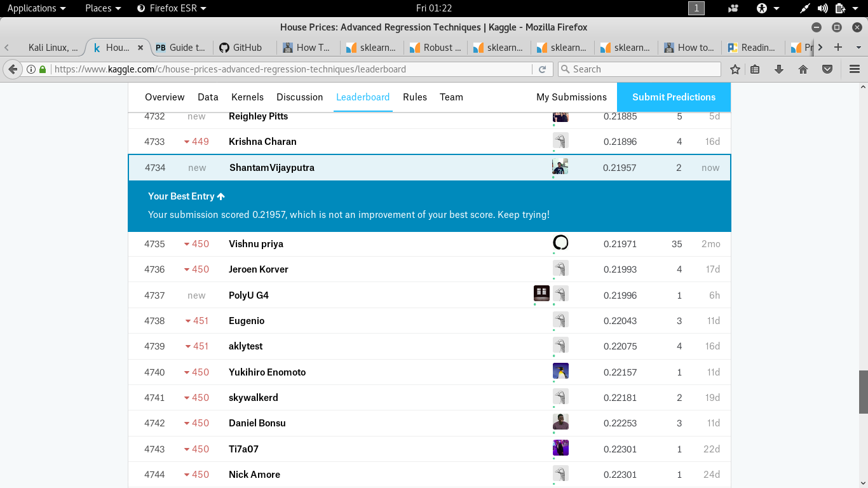The height and width of the screenshot is (488, 868).
Task: Click Krishna Charan's default goose avatar
Action: [560, 140]
